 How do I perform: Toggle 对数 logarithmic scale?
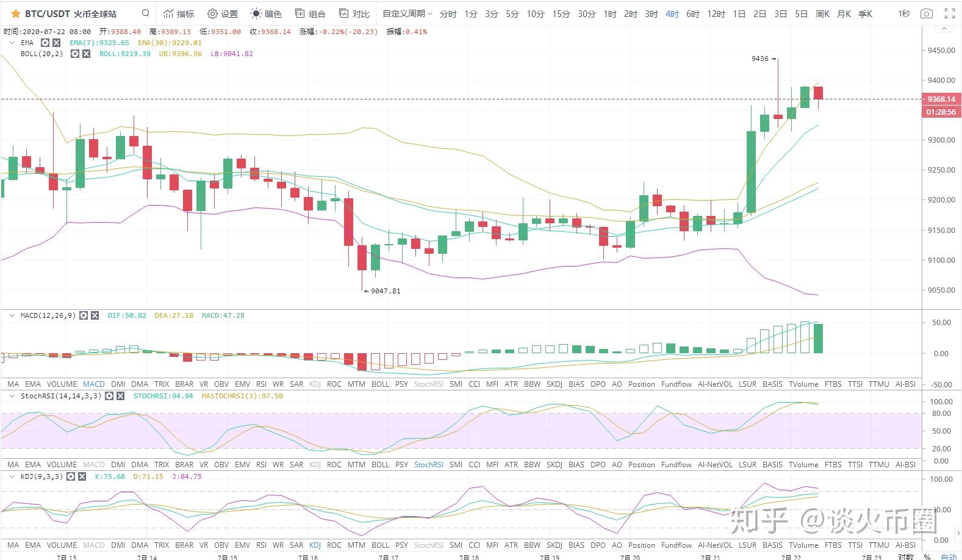[906, 556]
